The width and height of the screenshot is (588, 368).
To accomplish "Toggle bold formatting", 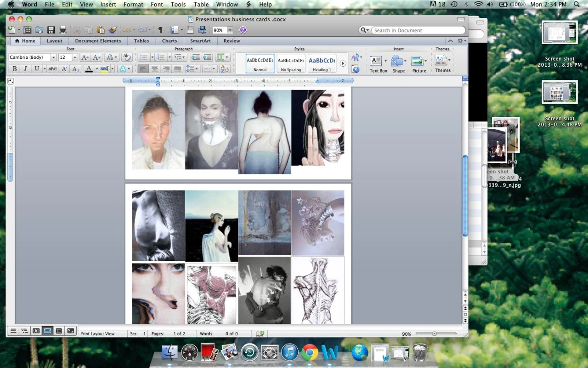I will tap(14, 69).
